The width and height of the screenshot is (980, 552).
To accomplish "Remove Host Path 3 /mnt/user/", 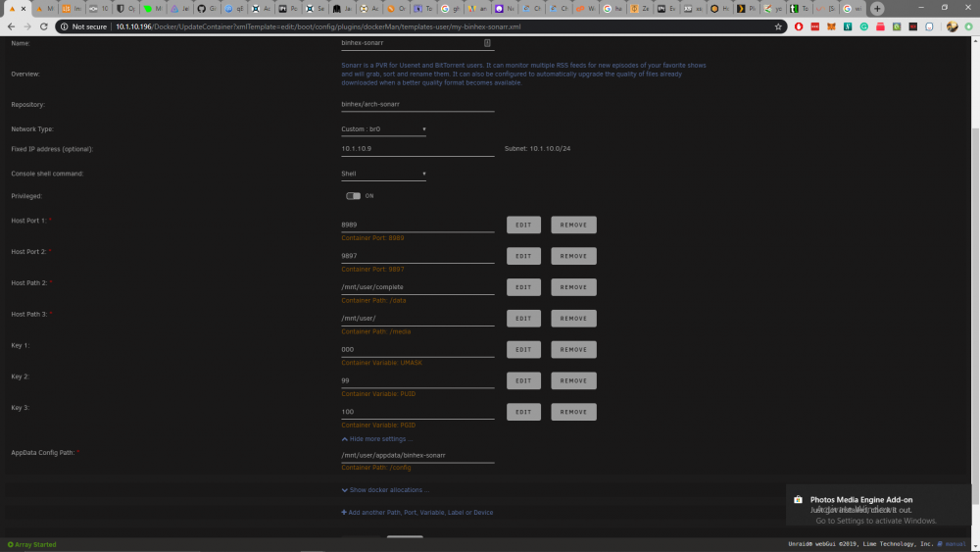I will click(x=573, y=319).
